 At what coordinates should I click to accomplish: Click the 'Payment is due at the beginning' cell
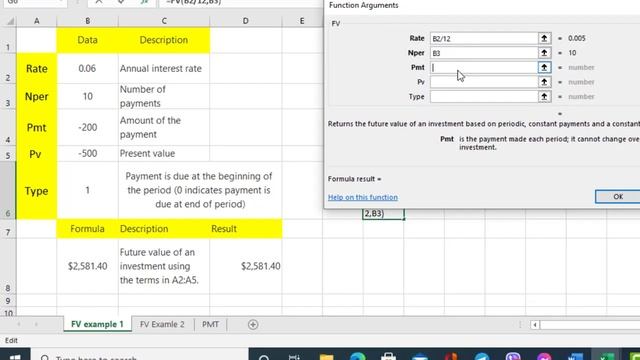pos(200,190)
